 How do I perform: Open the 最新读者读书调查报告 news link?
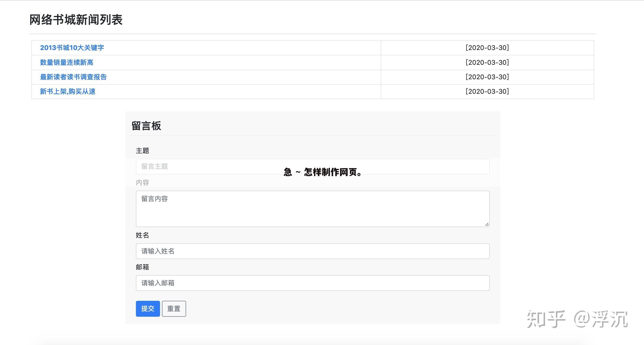[73, 77]
